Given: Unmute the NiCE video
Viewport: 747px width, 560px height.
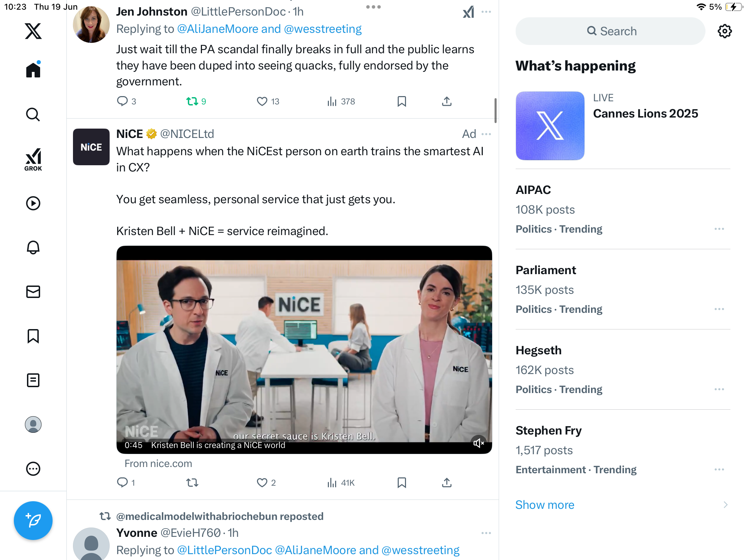Looking at the screenshot, I should click(479, 443).
